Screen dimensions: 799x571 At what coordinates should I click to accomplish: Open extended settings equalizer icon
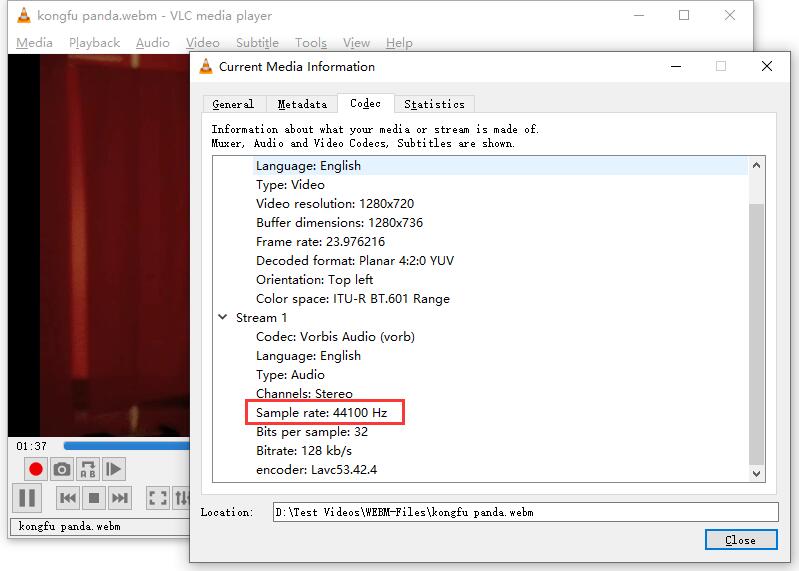(x=181, y=498)
